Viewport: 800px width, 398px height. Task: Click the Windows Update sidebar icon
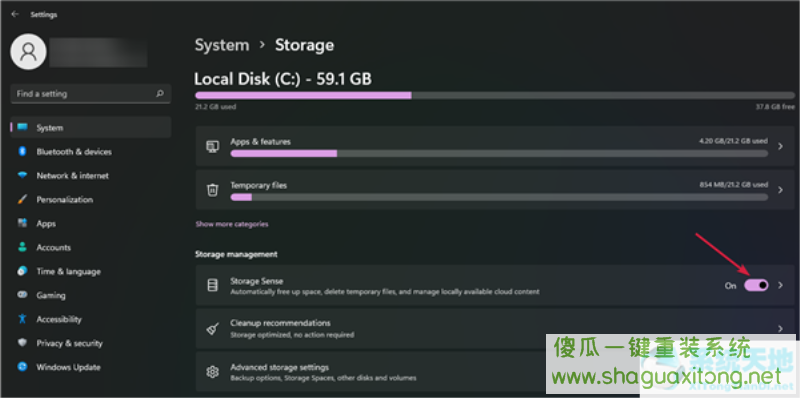pyautogui.click(x=22, y=366)
